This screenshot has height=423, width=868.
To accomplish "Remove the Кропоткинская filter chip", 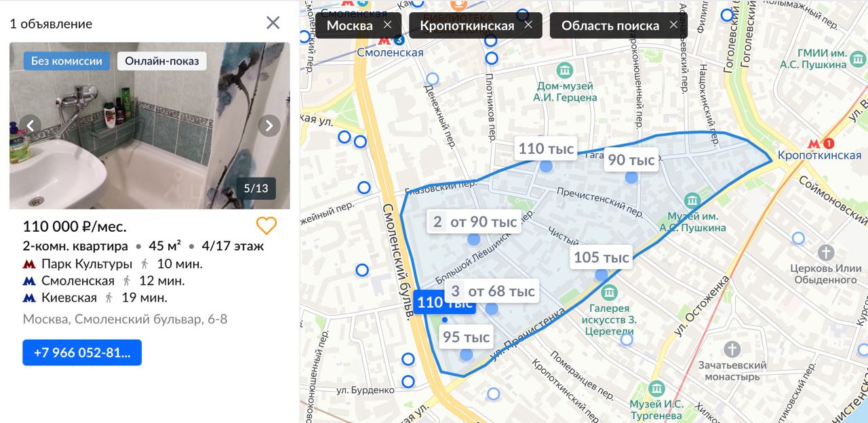I will pos(528,25).
